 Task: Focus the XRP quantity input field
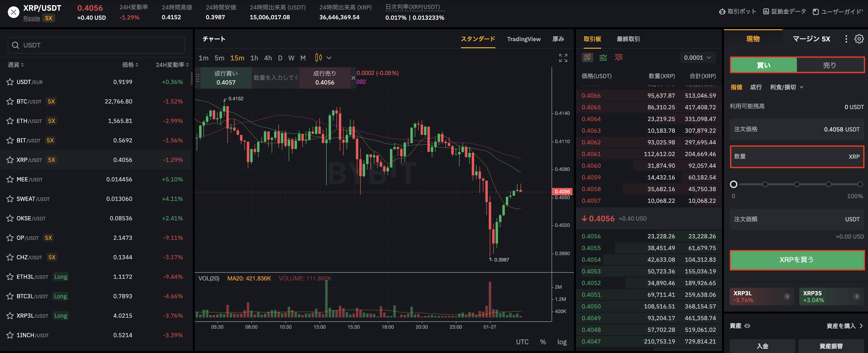(797, 157)
